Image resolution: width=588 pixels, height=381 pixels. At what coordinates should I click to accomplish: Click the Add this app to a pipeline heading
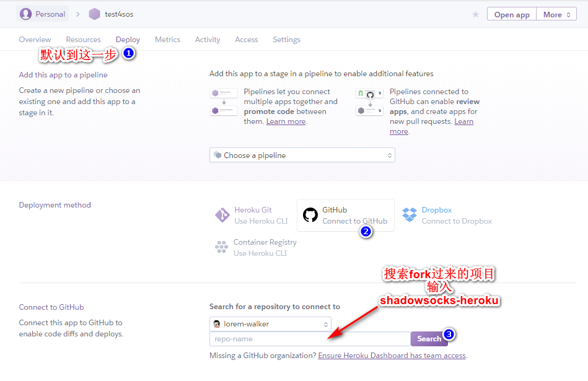[63, 75]
